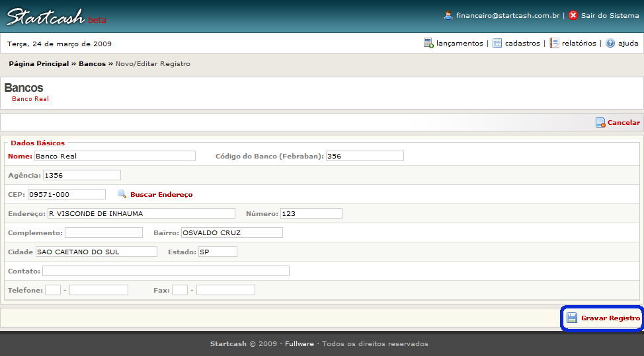Screen dimensions: 644x356
Task: Focus the Código do Banco (Febraban) field
Action: [x=364, y=156]
